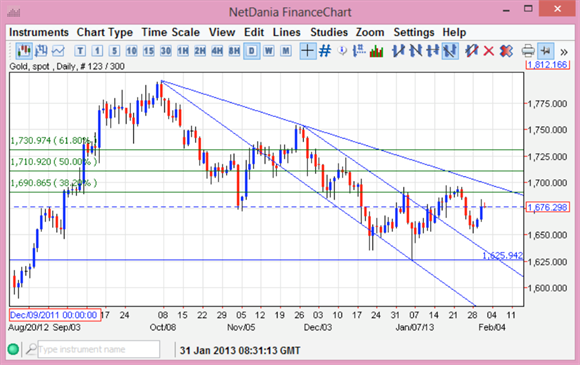
Task: Toggle the volume bars icon
Action: click(x=377, y=51)
